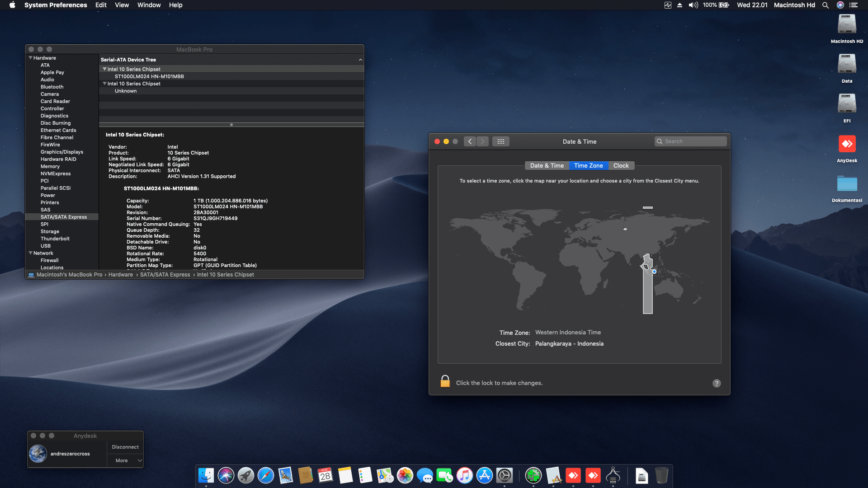Screen dimensions: 868x488
Task: Open the Edit menu
Action: click(x=101, y=5)
